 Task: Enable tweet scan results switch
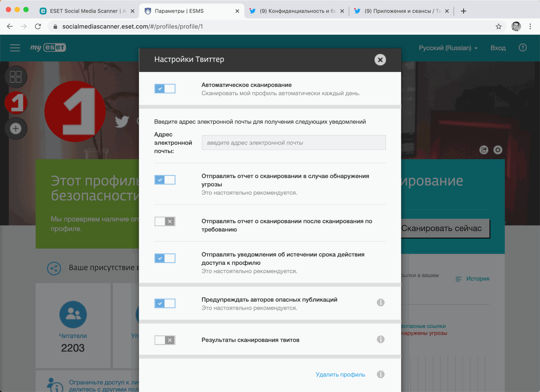coord(165,340)
